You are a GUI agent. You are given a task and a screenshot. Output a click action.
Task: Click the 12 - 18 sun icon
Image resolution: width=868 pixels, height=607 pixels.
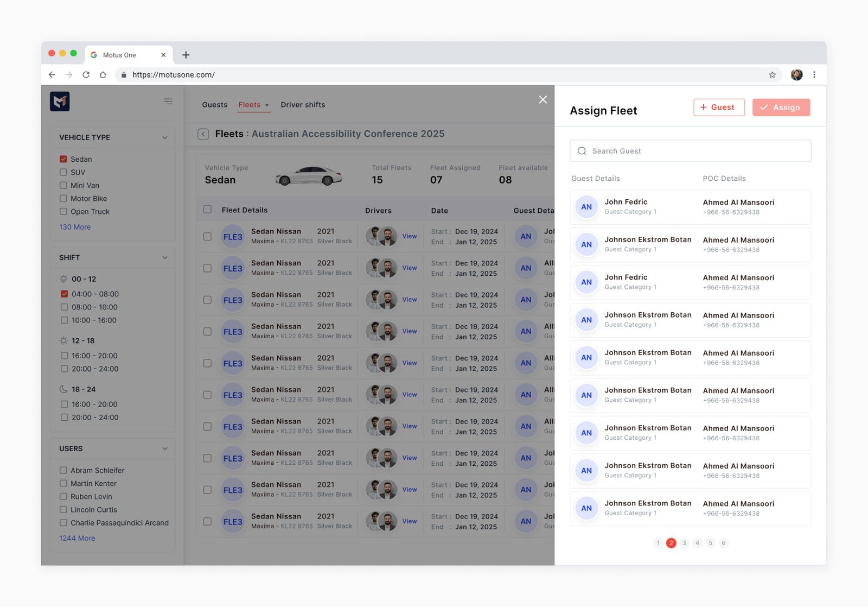pos(63,341)
